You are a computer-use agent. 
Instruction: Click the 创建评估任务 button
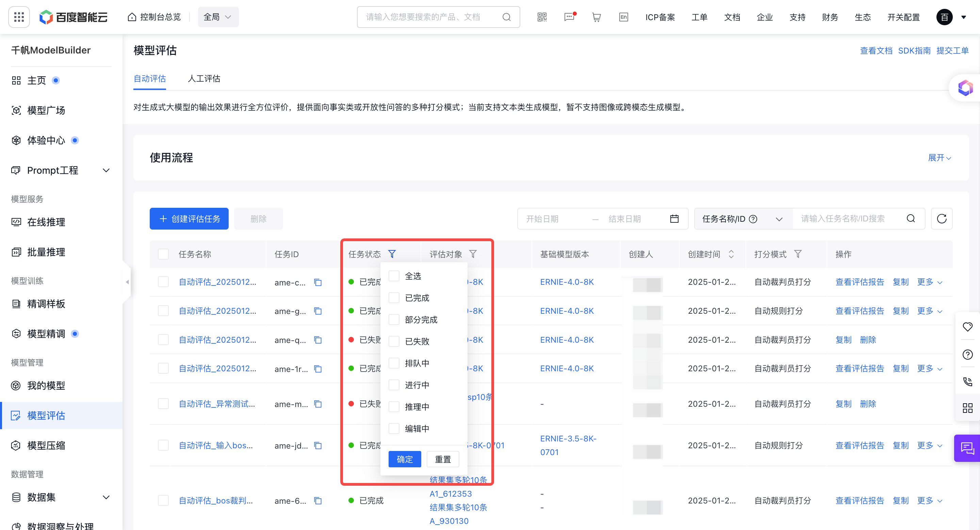click(189, 219)
